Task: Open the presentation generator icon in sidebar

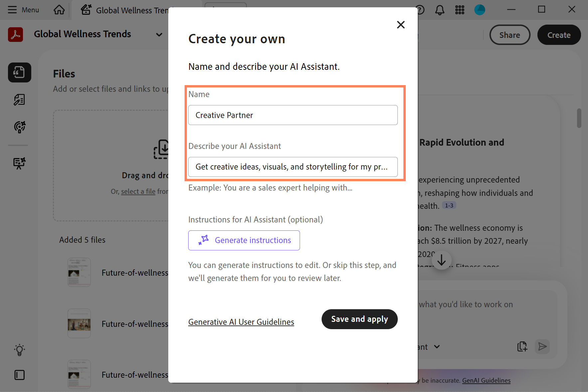Action: pos(19,163)
